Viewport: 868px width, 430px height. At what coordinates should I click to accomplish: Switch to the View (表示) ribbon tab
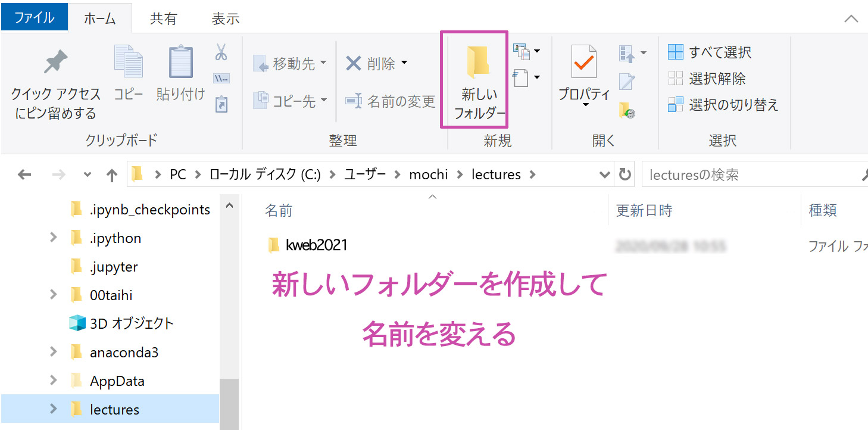[x=225, y=18]
